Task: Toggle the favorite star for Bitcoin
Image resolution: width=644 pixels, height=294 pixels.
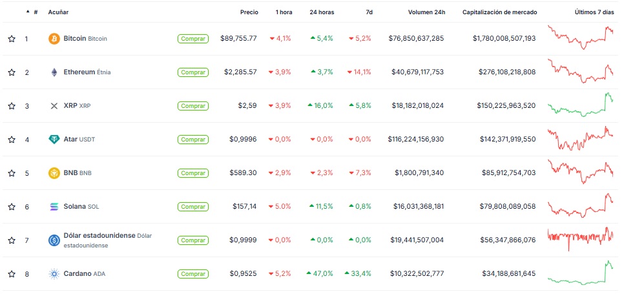Action: click(x=12, y=39)
